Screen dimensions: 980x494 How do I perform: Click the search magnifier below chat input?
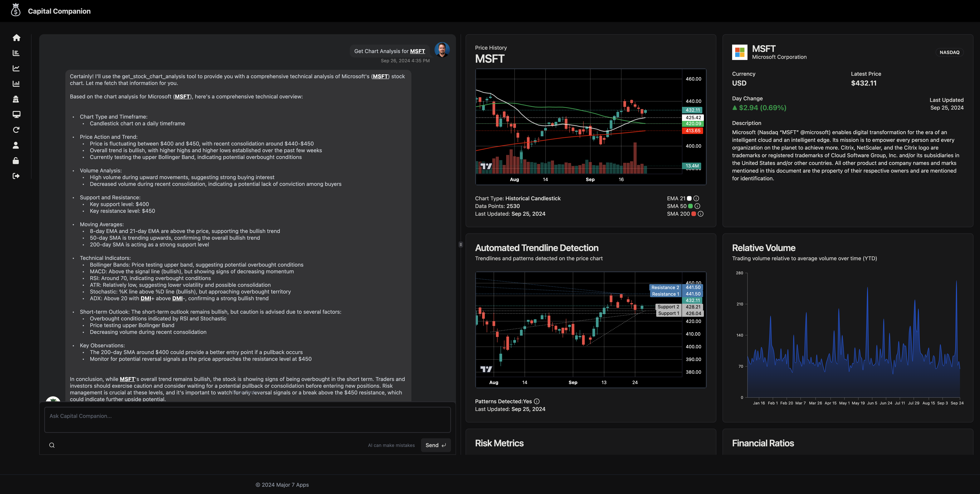(x=52, y=445)
